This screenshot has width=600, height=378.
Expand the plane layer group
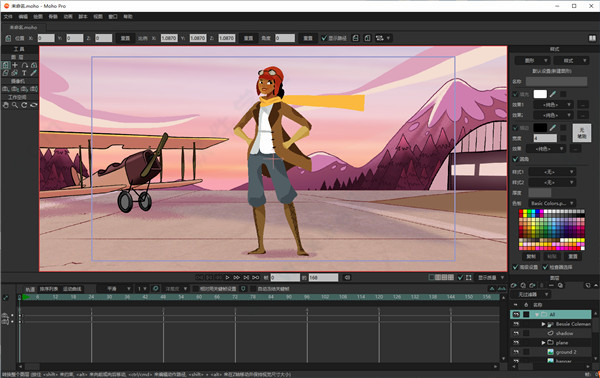[543, 342]
